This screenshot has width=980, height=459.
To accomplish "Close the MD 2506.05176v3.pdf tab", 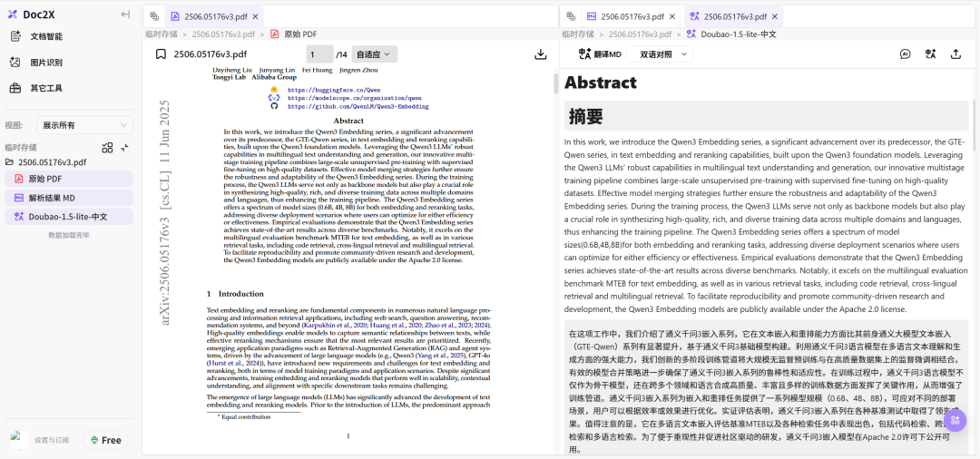I will [671, 17].
